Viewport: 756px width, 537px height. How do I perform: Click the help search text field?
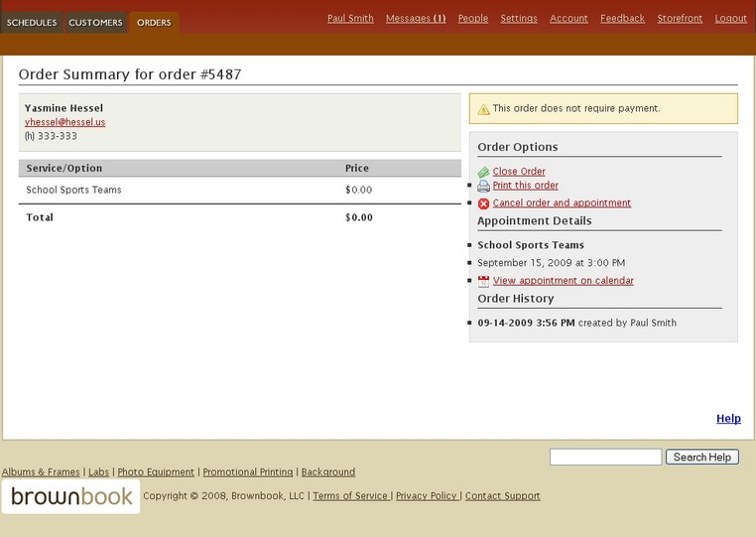tap(605, 457)
